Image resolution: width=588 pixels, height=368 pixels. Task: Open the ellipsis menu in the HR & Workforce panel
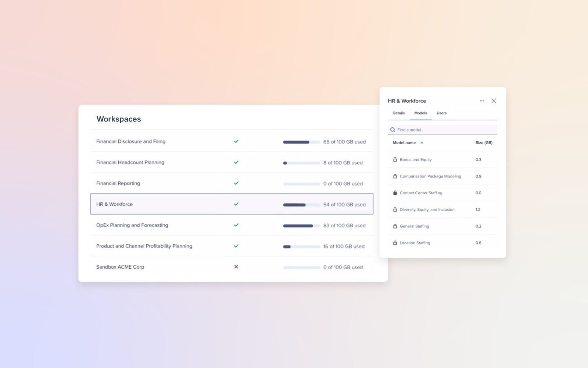pyautogui.click(x=482, y=100)
